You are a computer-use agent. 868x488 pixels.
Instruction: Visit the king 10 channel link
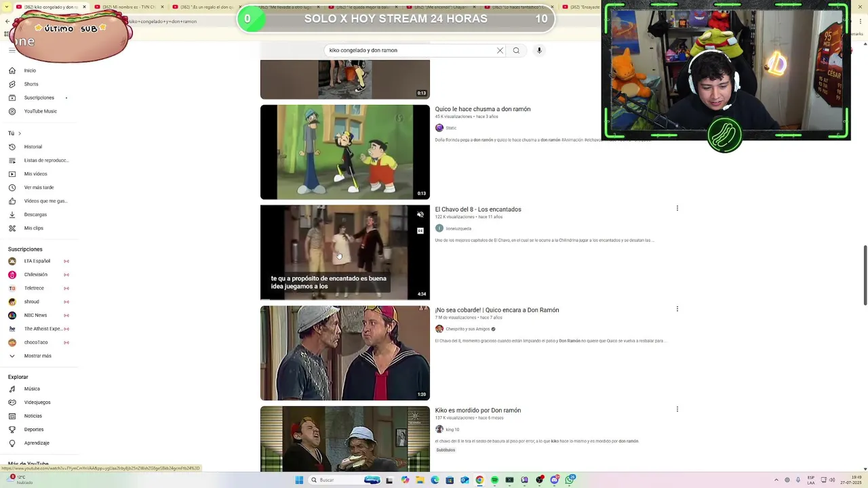coord(452,429)
